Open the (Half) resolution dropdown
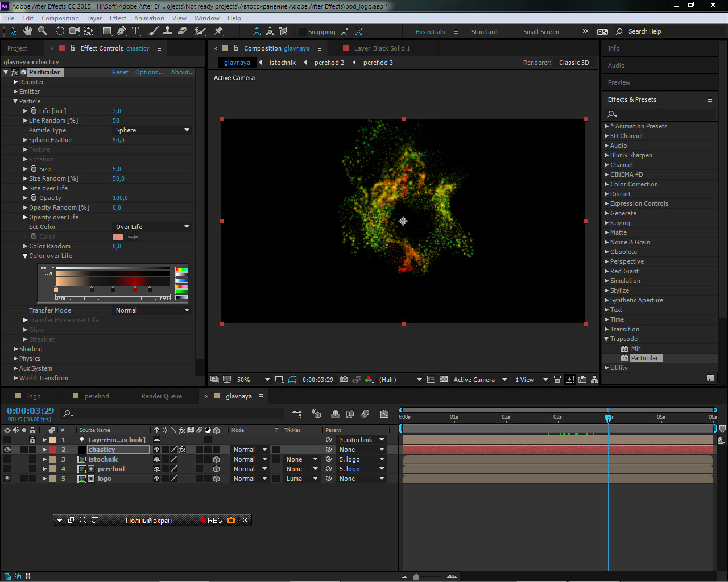 click(400, 379)
